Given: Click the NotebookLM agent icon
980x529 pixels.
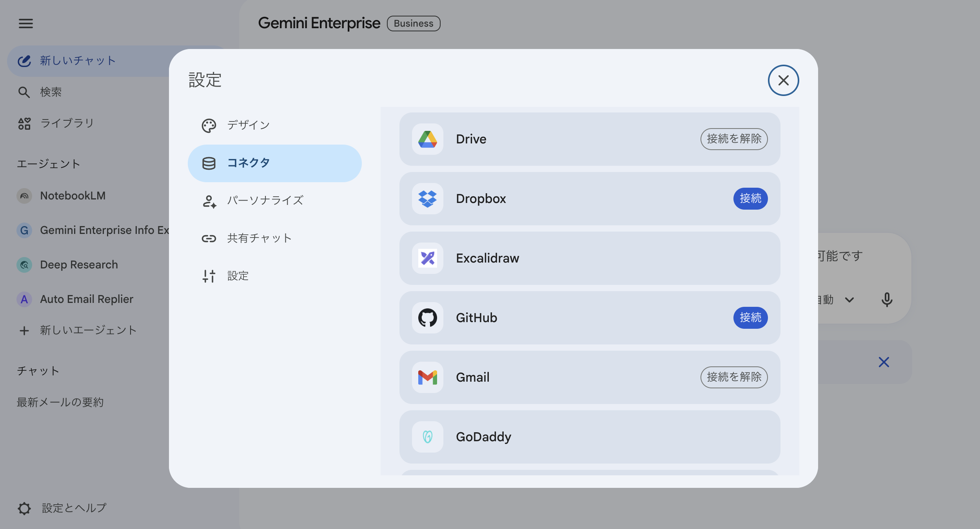Looking at the screenshot, I should point(24,196).
